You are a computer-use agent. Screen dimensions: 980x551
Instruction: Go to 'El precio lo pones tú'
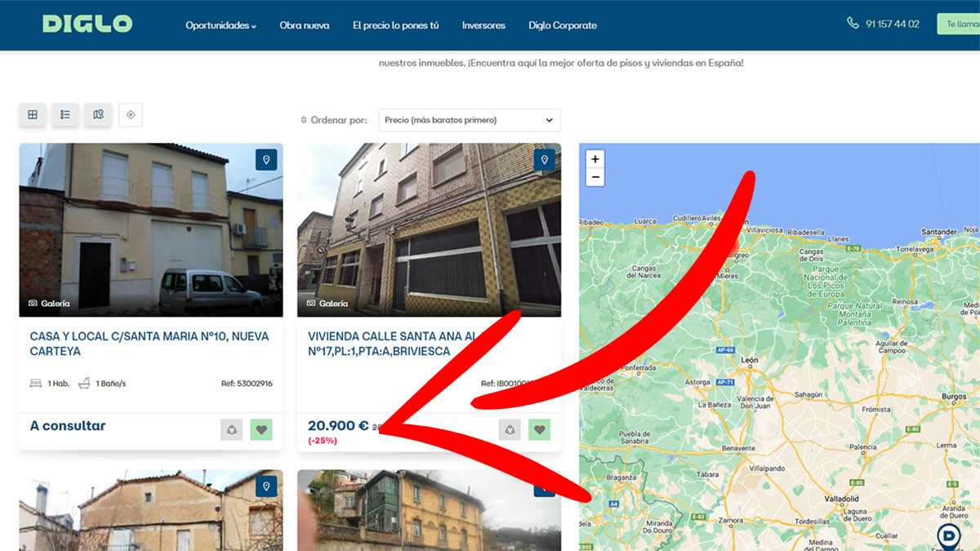pos(395,25)
